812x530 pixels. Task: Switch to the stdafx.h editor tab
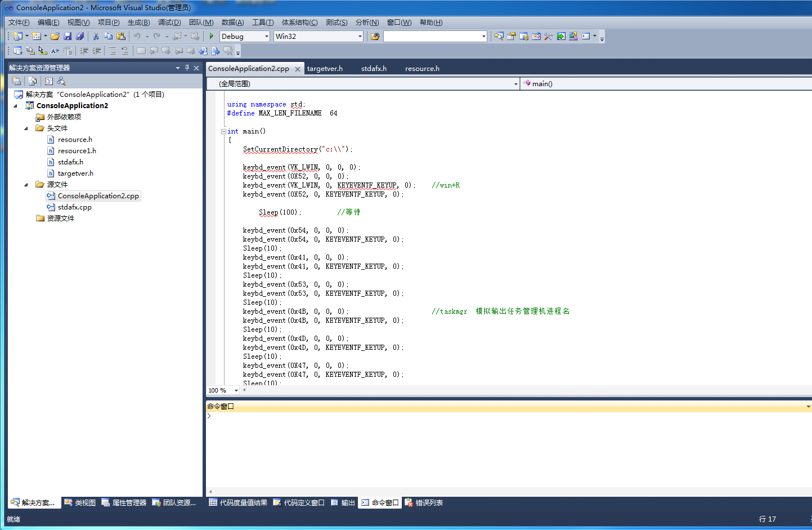(x=374, y=69)
